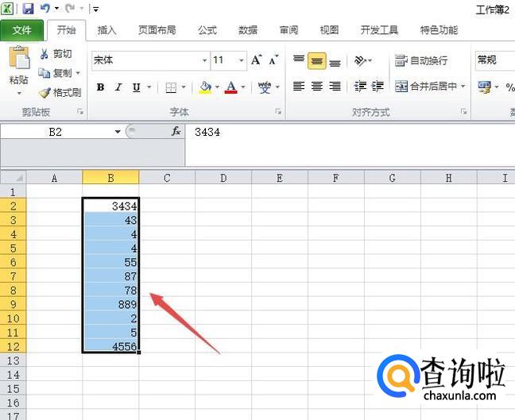Center text horizontally
The image size is (515, 420).
316,87
